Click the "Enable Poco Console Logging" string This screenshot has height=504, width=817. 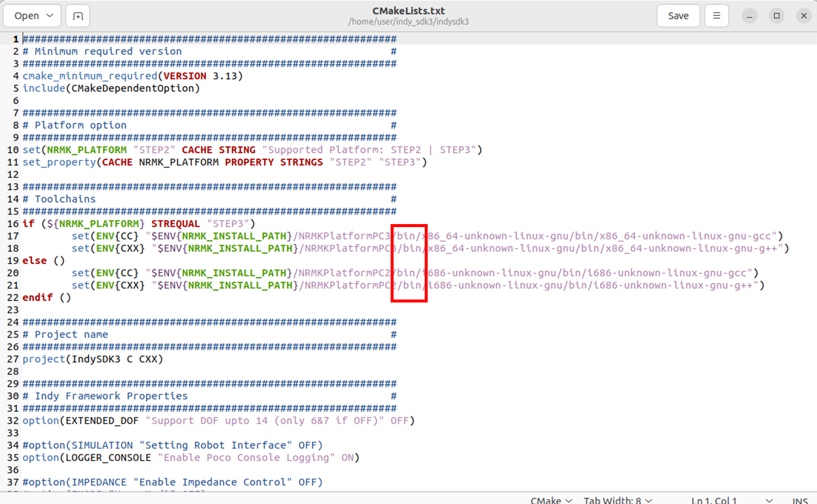246,458
